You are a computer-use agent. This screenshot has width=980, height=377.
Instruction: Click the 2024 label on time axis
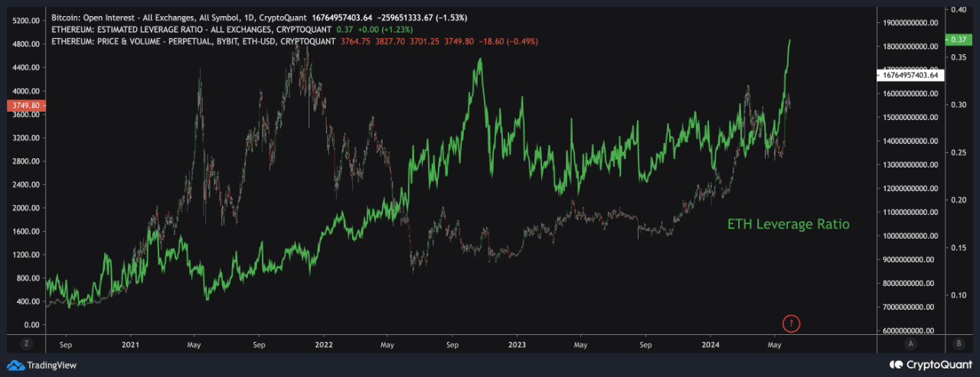710,345
